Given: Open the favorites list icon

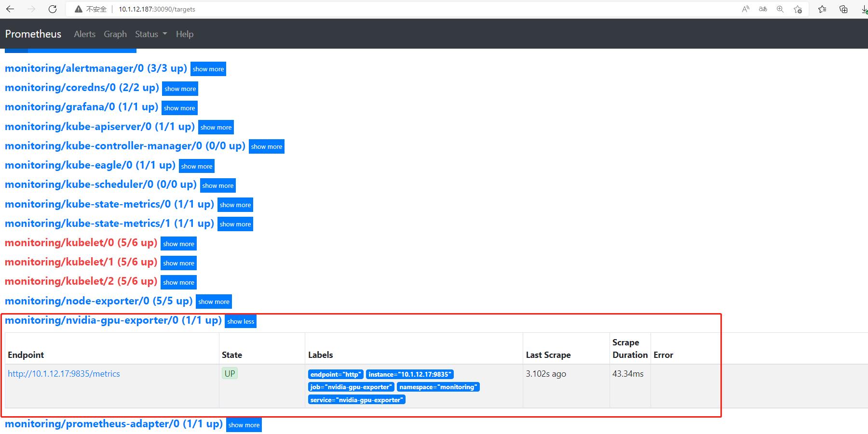Looking at the screenshot, I should 822,9.
